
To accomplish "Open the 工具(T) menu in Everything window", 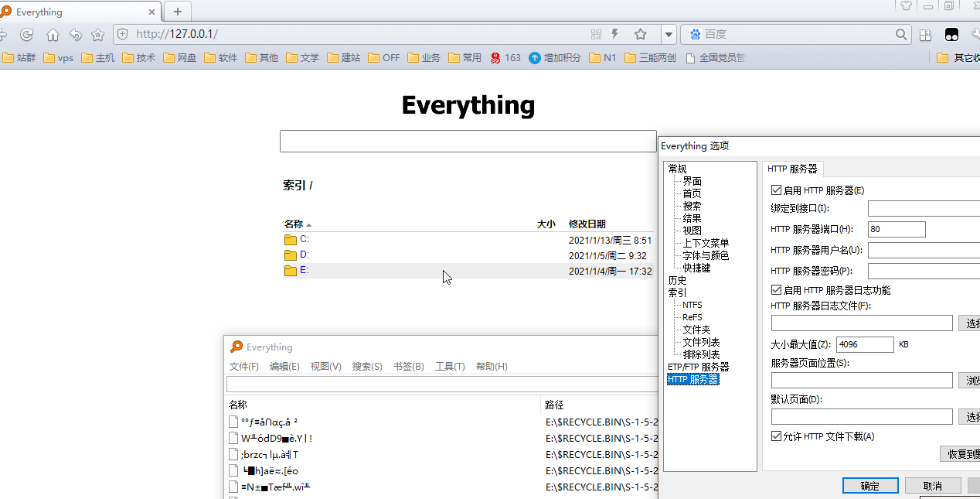I will click(450, 367).
